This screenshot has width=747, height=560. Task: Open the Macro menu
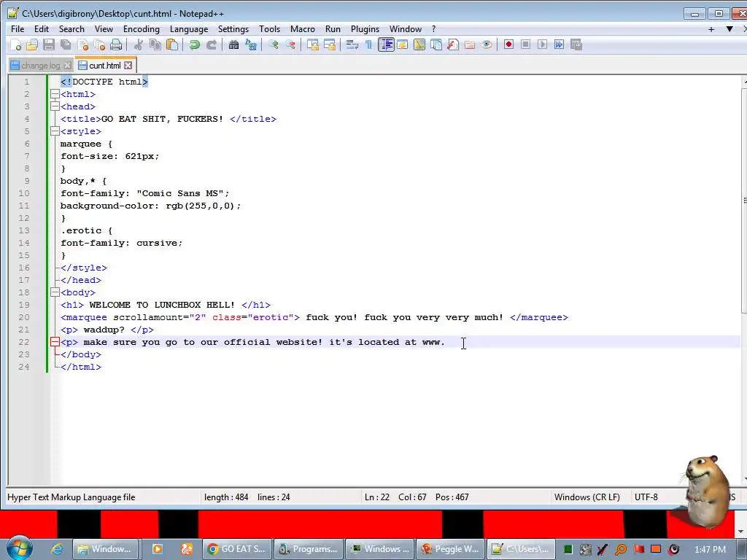(x=303, y=29)
